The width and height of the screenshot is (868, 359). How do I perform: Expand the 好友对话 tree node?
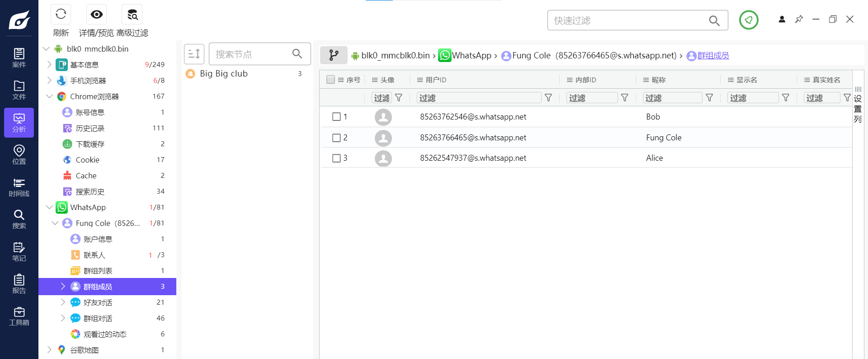[x=63, y=302]
